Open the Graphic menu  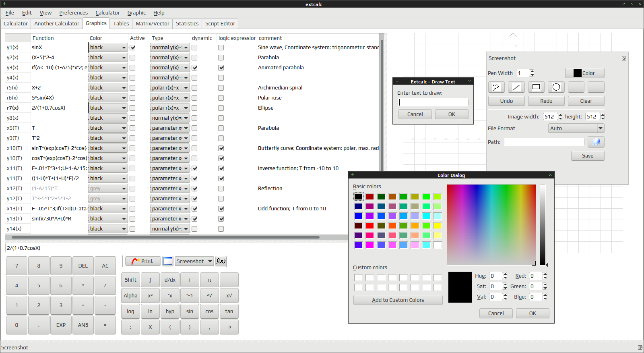[136, 13]
